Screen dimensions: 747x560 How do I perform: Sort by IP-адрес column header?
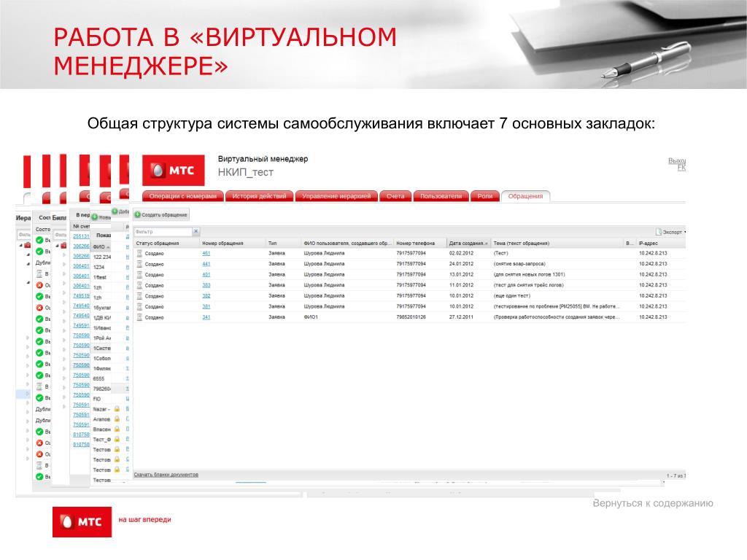(649, 243)
